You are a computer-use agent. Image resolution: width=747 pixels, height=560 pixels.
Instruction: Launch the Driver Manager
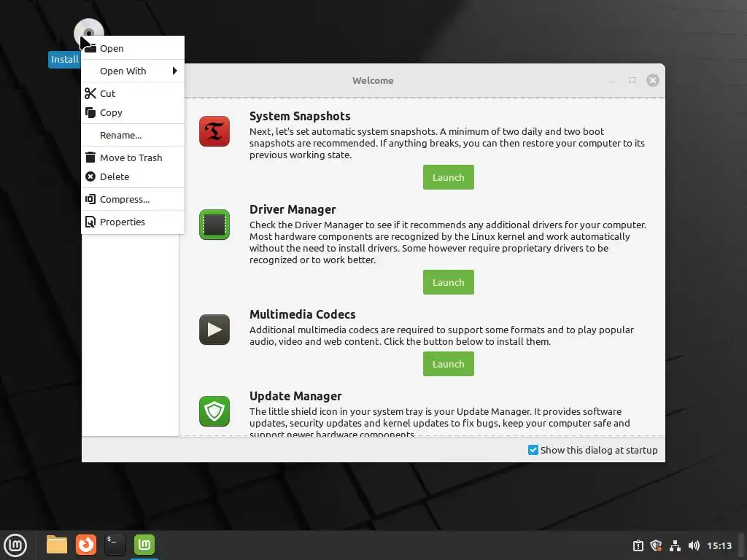pyautogui.click(x=449, y=282)
